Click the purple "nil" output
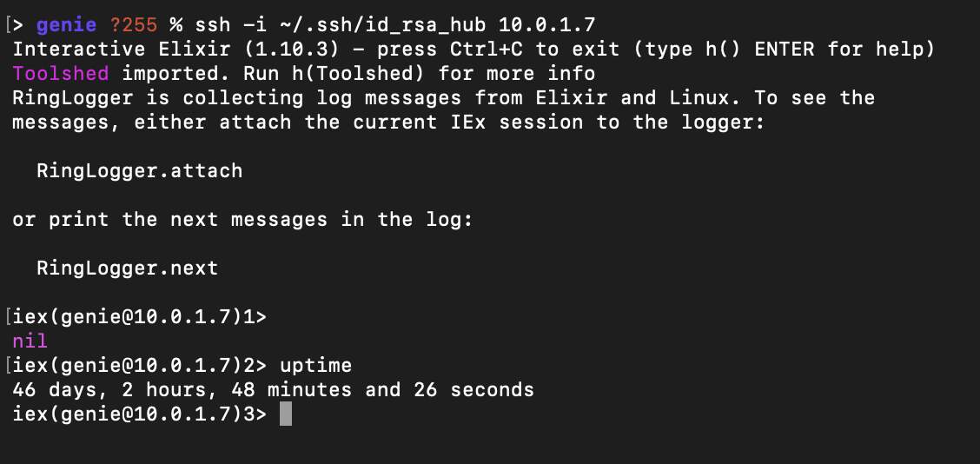 pos(30,341)
